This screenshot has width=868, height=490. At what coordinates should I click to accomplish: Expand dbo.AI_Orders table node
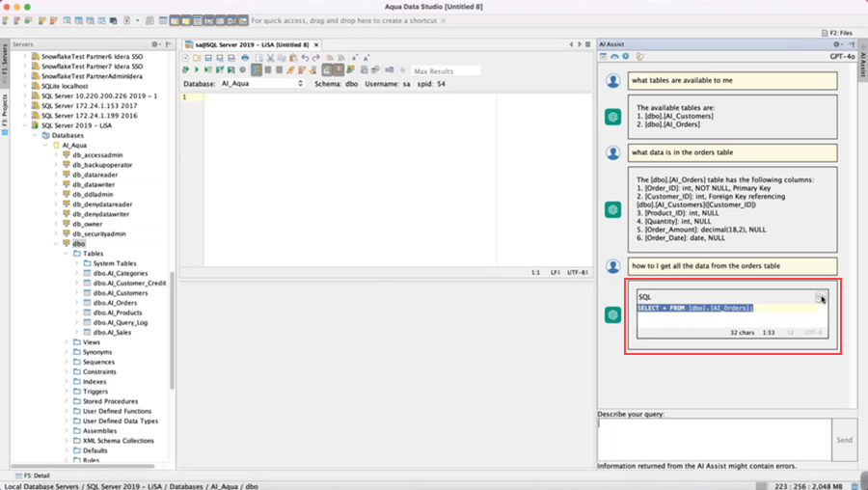pos(76,303)
